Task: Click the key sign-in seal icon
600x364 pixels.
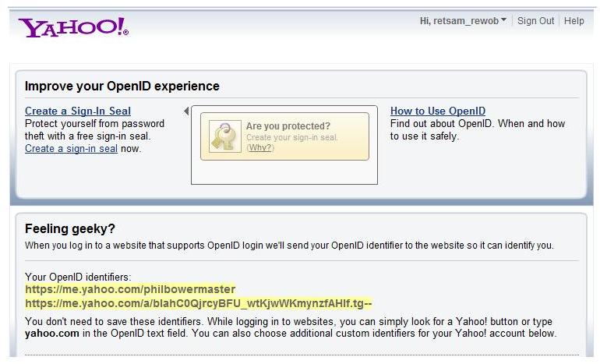Action: click(225, 136)
